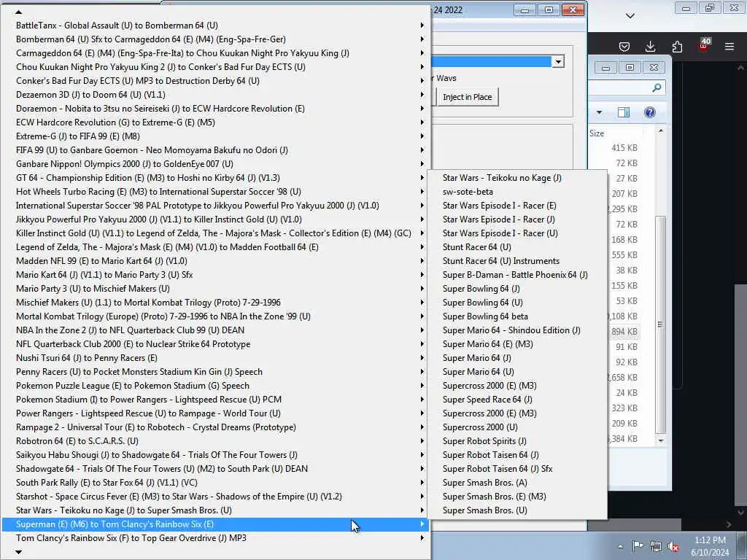Open Firefox Pocket save icon
The height and width of the screenshot is (560, 747).
(624, 46)
